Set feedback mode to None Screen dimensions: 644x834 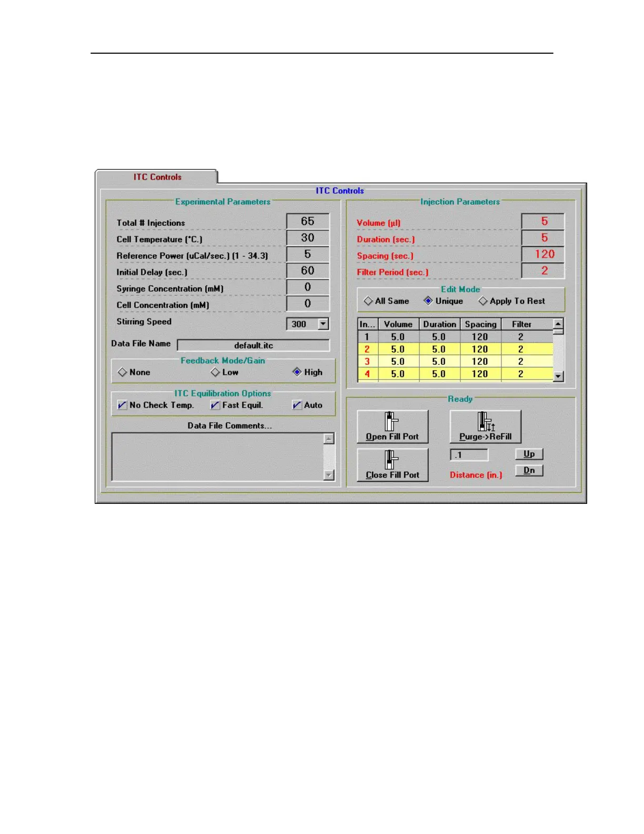pos(134,372)
